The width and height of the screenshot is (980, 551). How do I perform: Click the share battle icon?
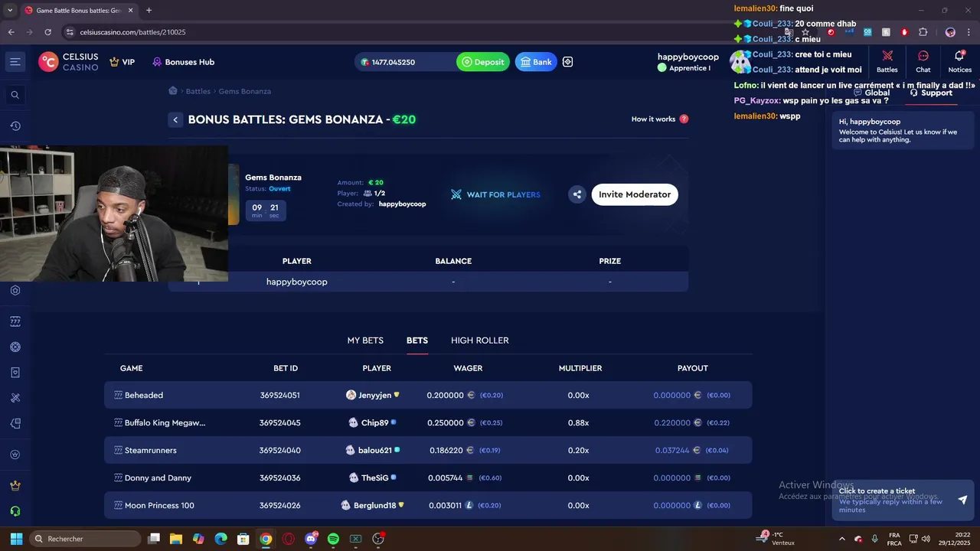pos(577,194)
